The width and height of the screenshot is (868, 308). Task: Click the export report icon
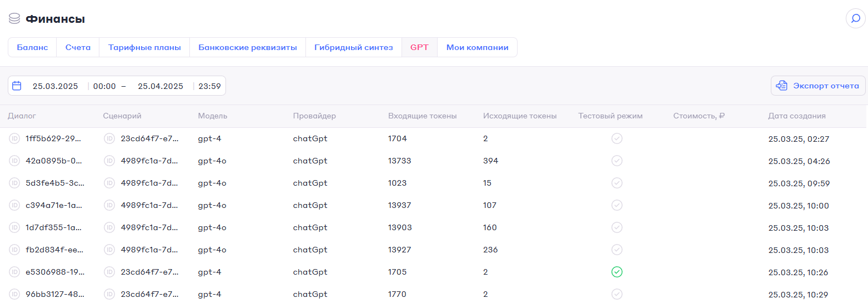[x=782, y=86]
